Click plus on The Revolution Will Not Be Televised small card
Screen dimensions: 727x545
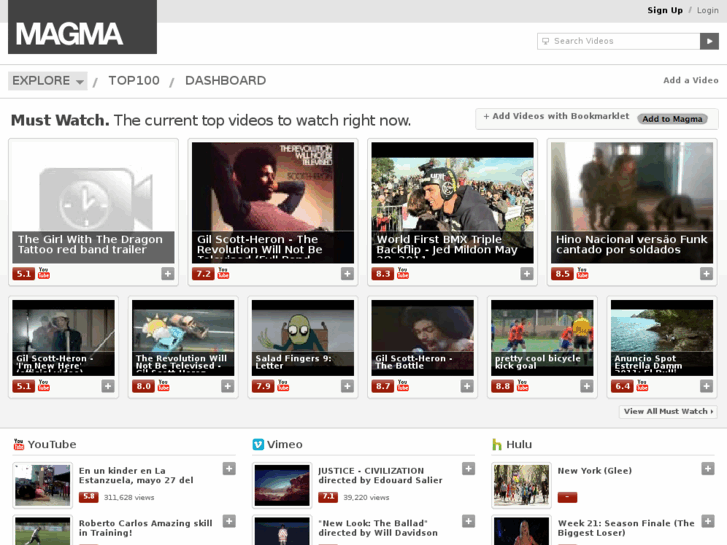[228, 386]
